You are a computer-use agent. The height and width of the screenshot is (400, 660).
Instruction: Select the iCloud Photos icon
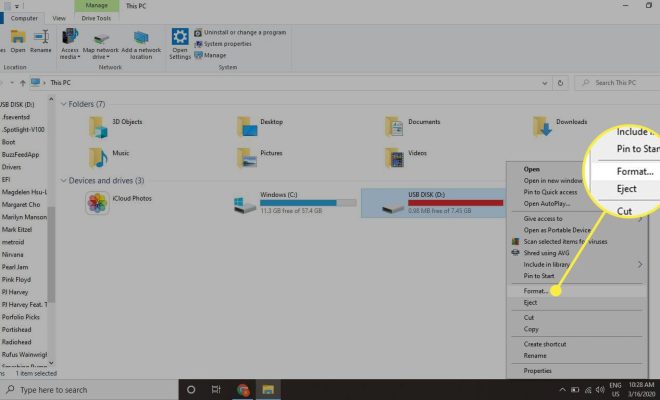97,203
